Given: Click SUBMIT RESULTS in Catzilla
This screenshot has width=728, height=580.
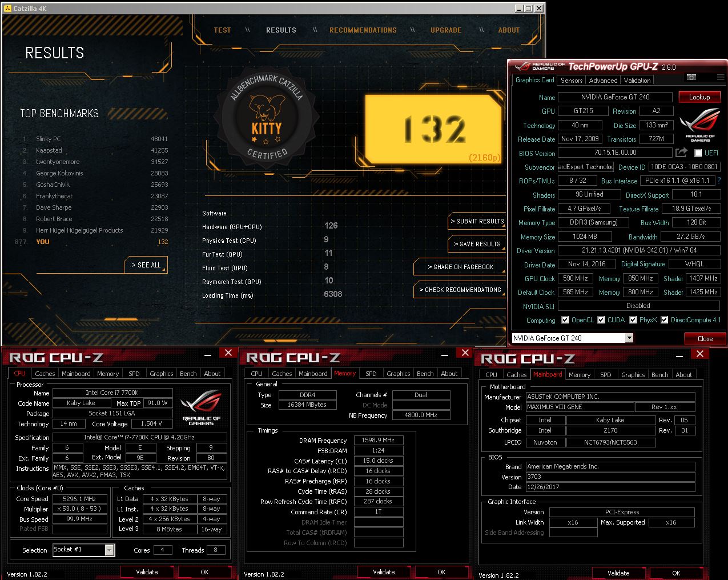Looking at the screenshot, I should 477,221.
